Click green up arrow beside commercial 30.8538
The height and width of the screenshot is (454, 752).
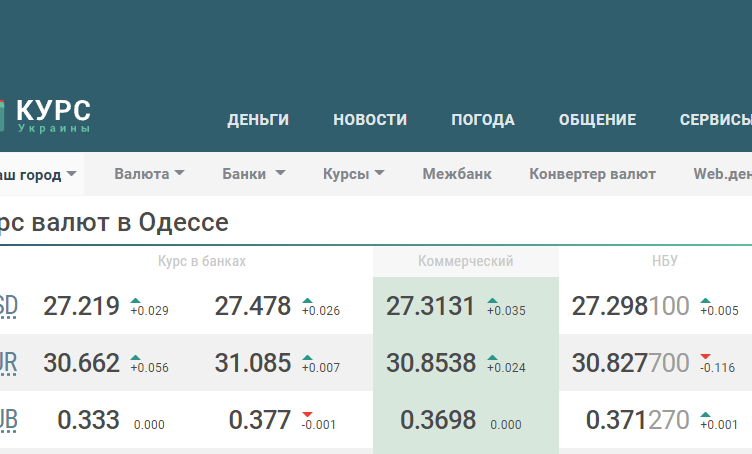[493, 358]
